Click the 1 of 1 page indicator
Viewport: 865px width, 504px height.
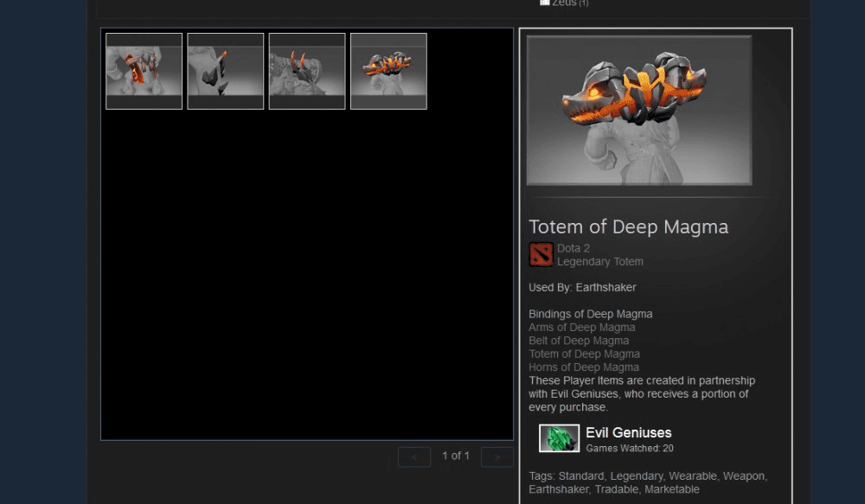click(456, 456)
